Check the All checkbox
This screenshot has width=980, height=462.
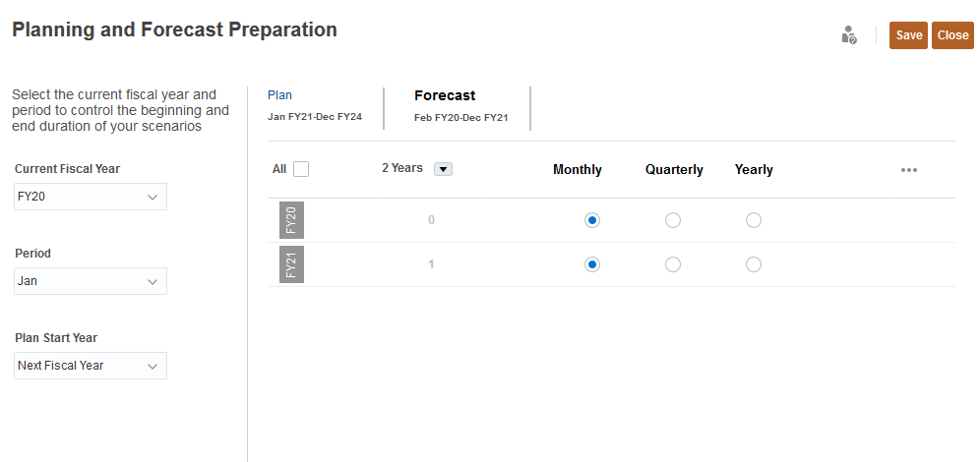301,169
